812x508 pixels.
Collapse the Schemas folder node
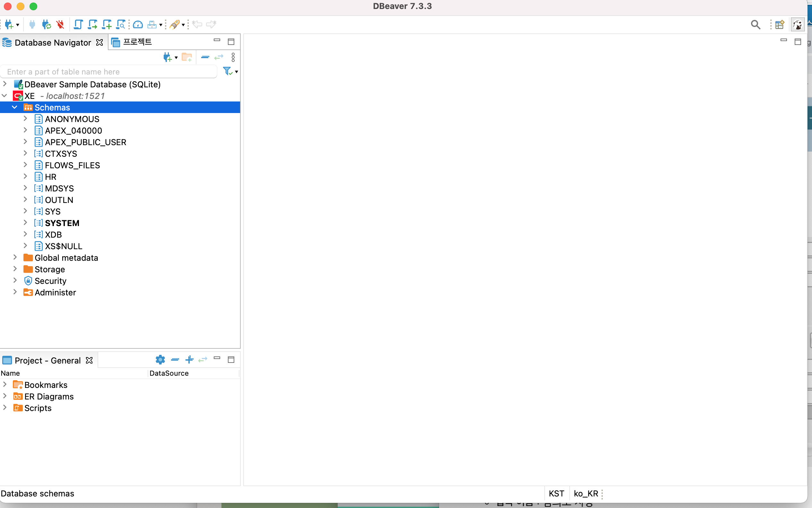(15, 107)
